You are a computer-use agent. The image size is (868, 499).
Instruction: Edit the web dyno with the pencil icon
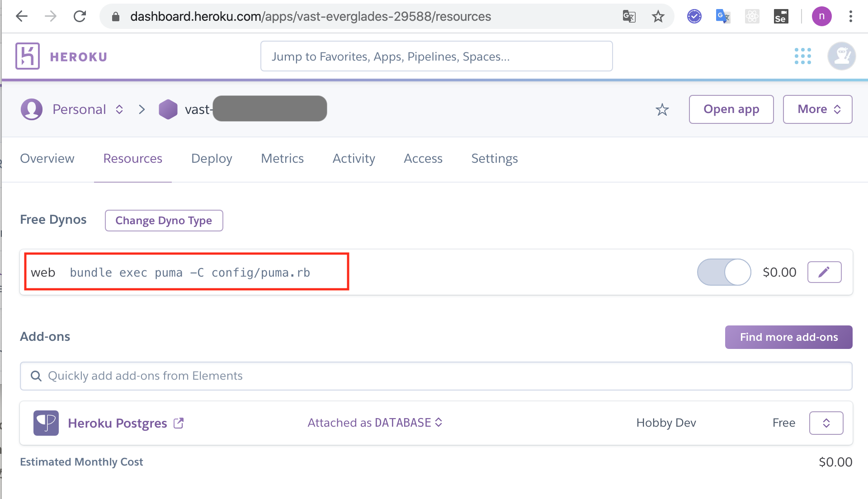point(824,272)
